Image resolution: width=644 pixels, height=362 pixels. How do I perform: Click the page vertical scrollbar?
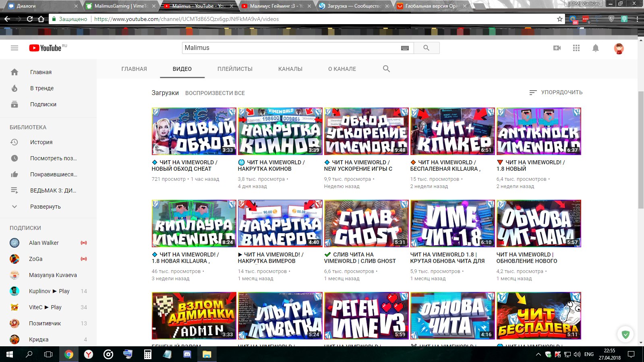click(641, 150)
